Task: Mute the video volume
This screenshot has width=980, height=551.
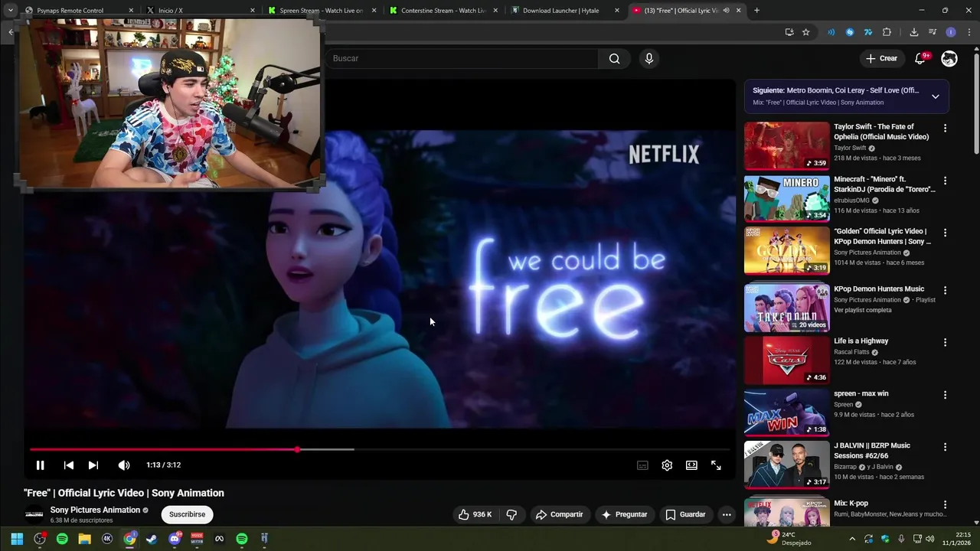Action: click(x=124, y=465)
